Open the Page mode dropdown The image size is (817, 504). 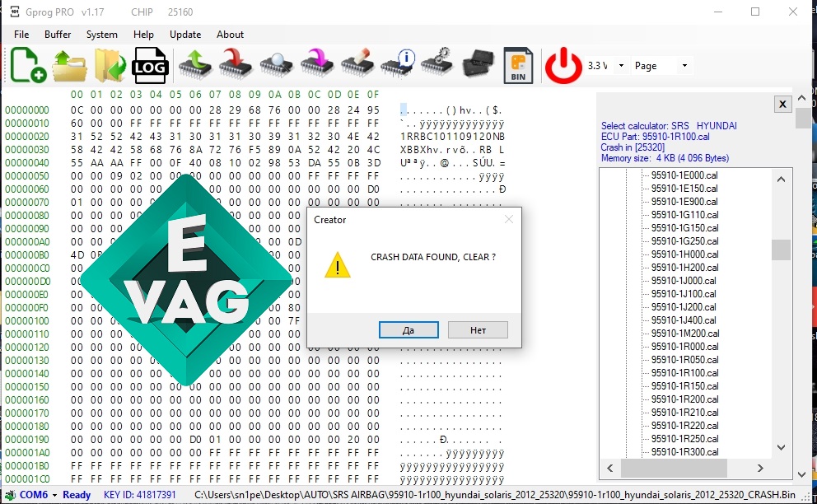click(684, 66)
